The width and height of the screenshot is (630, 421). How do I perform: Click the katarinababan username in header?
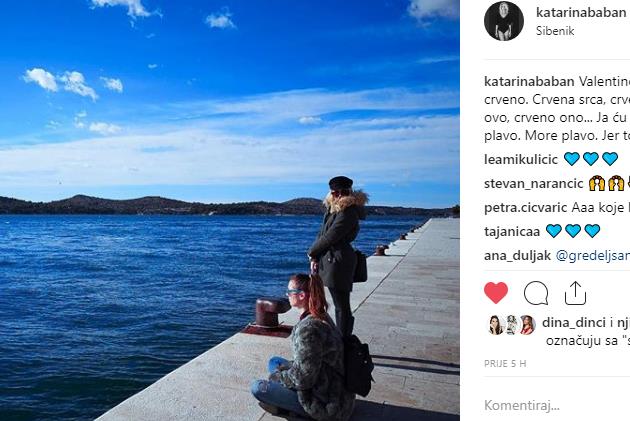581,12
